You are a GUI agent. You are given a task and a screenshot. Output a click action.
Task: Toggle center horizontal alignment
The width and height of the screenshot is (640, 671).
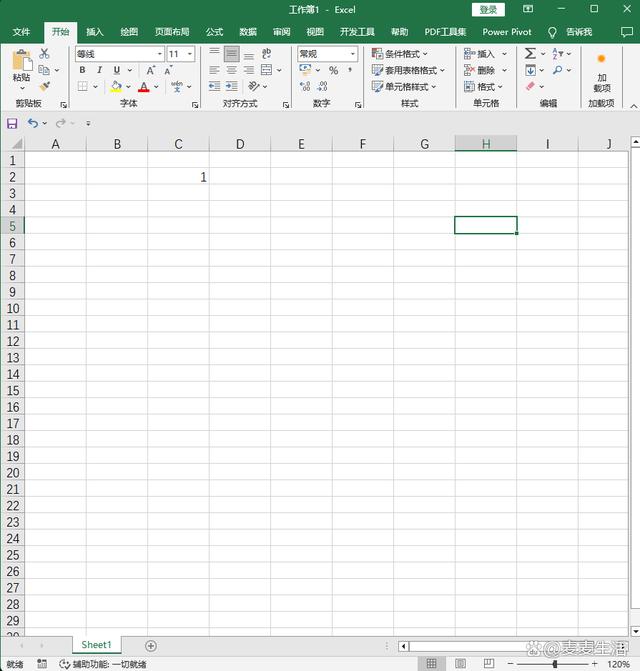click(x=231, y=71)
